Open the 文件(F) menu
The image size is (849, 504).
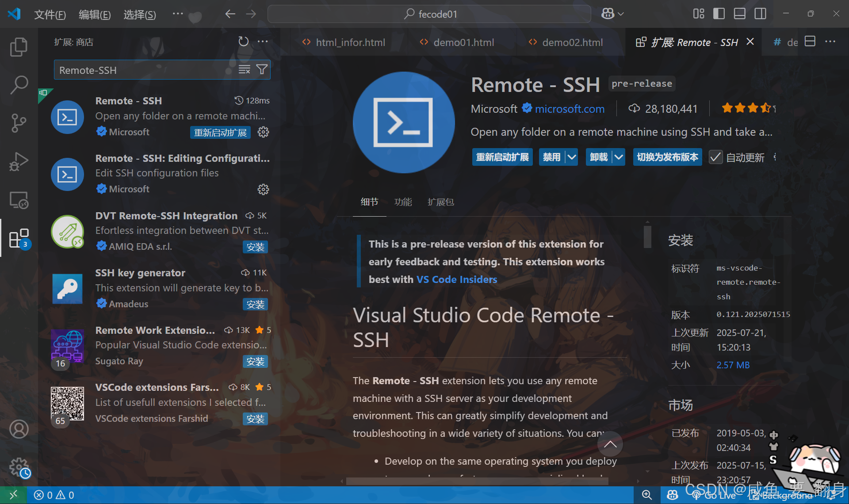(50, 15)
